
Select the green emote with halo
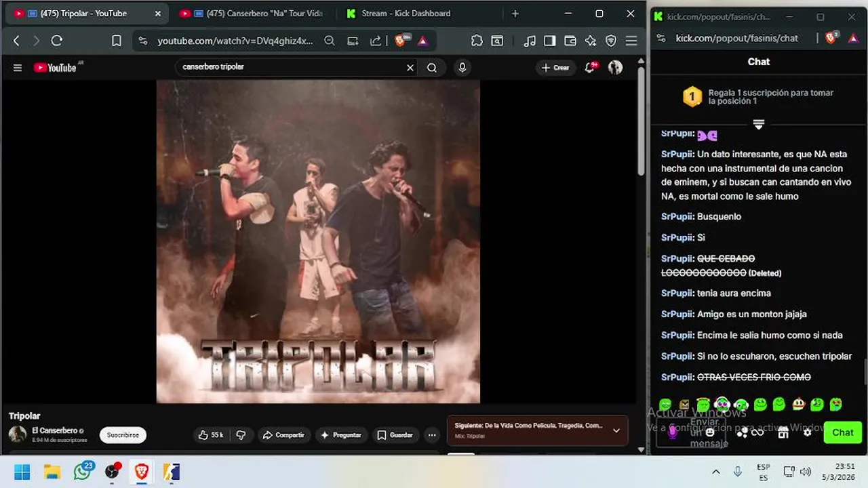(x=703, y=405)
